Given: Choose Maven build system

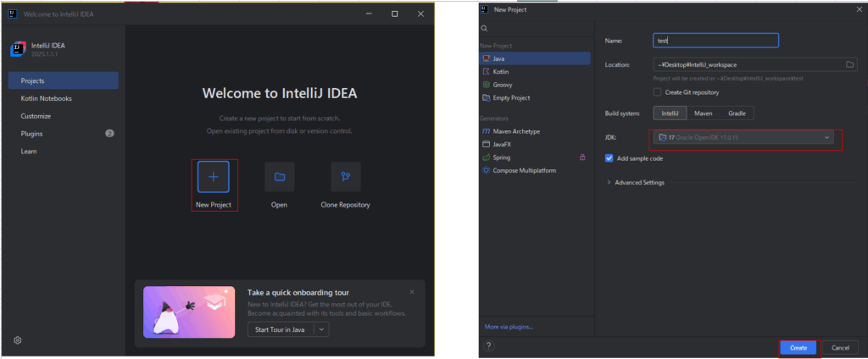Looking at the screenshot, I should click(703, 113).
